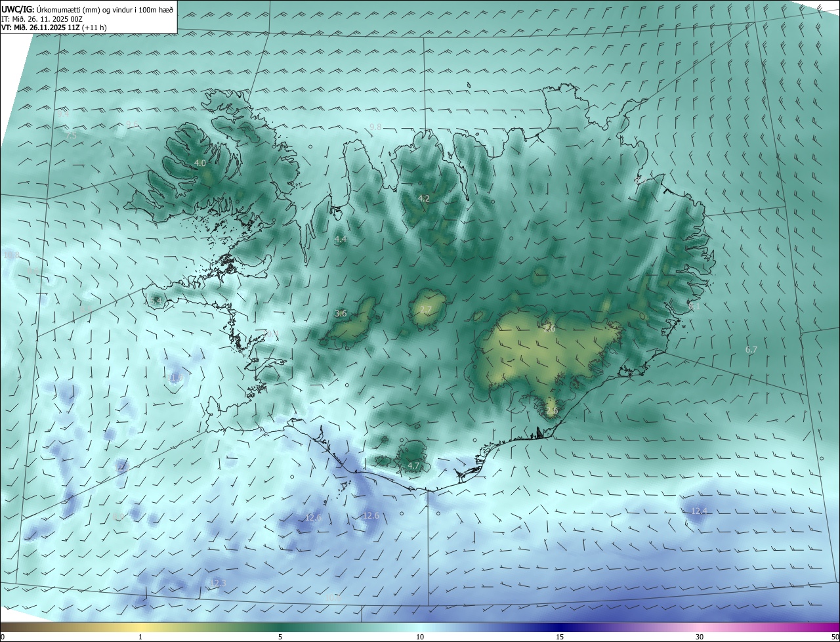Click the 12.3 value near the bottom edge
This screenshot has height=642, width=840.
(217, 583)
